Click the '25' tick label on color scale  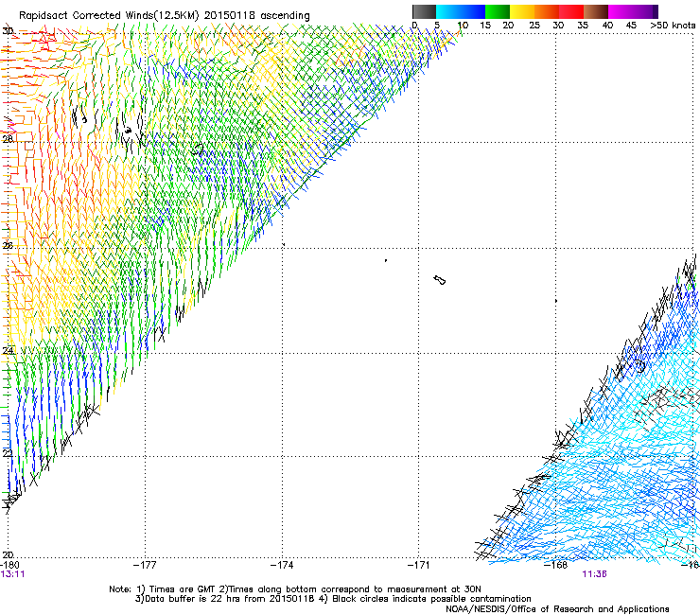click(x=534, y=26)
